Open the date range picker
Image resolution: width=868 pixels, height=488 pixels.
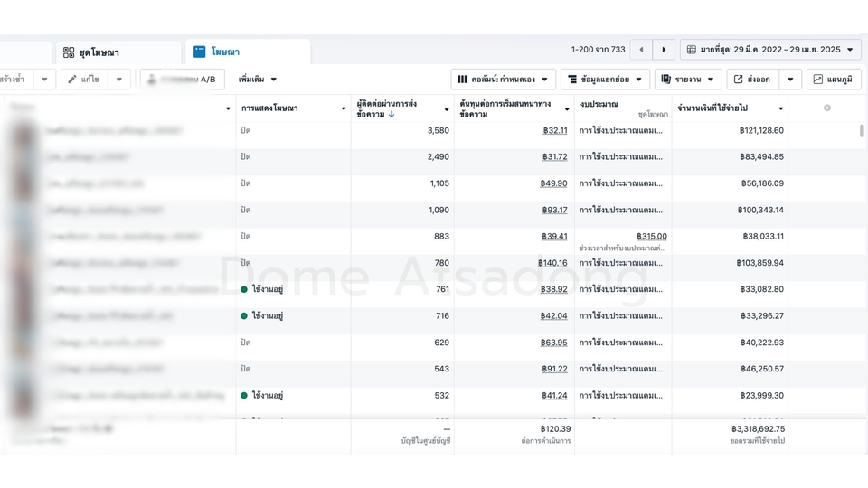(x=770, y=49)
